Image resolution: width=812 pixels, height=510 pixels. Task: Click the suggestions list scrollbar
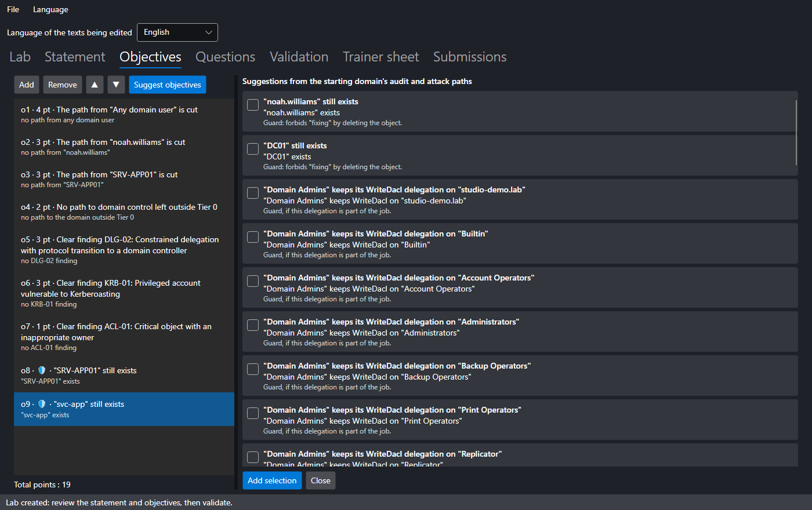pos(796,133)
